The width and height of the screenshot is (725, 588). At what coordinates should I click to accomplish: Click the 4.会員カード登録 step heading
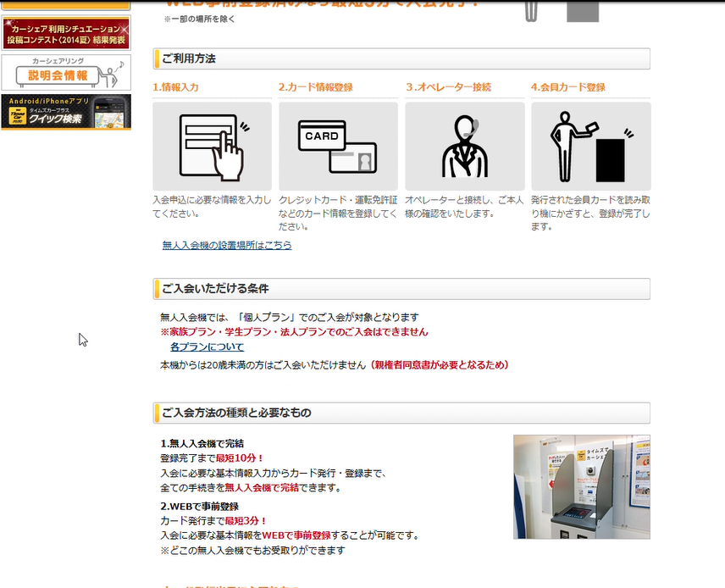pos(568,87)
